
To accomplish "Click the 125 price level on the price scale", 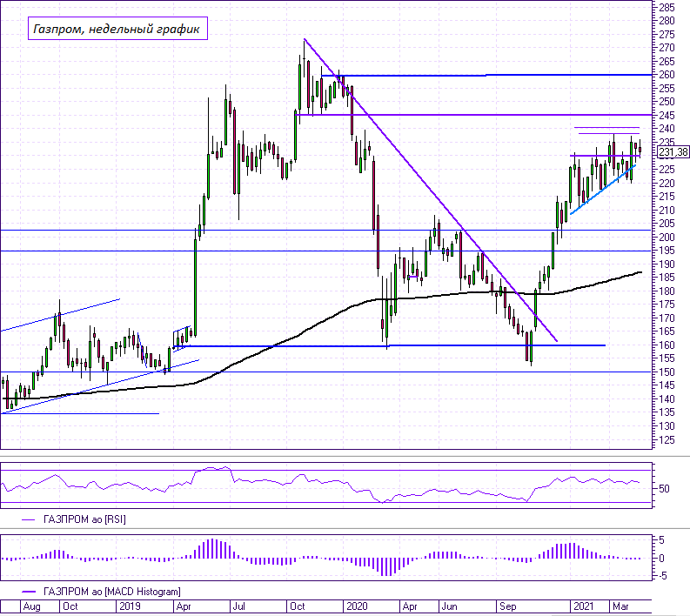I will (x=667, y=439).
